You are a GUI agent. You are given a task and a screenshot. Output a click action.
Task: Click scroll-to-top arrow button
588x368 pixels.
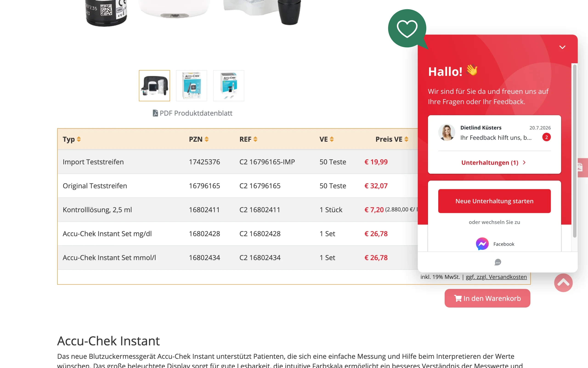(563, 283)
